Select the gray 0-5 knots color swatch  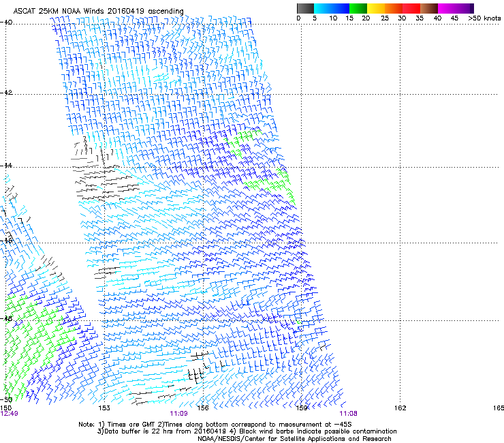[305, 8]
